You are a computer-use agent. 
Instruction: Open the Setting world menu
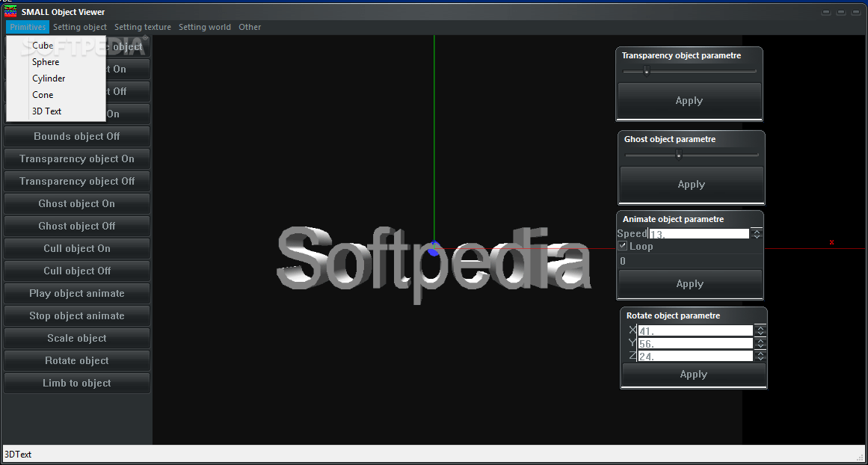pyautogui.click(x=205, y=27)
